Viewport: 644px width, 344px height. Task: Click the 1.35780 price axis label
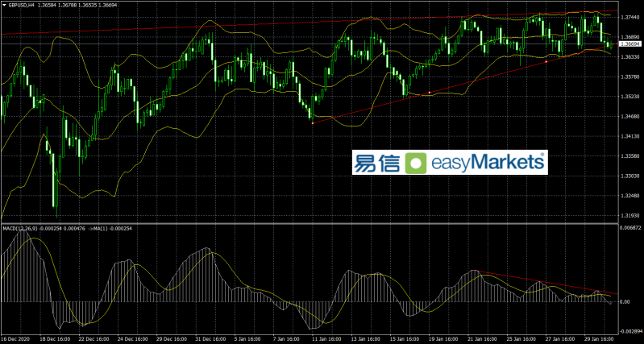(x=630, y=77)
